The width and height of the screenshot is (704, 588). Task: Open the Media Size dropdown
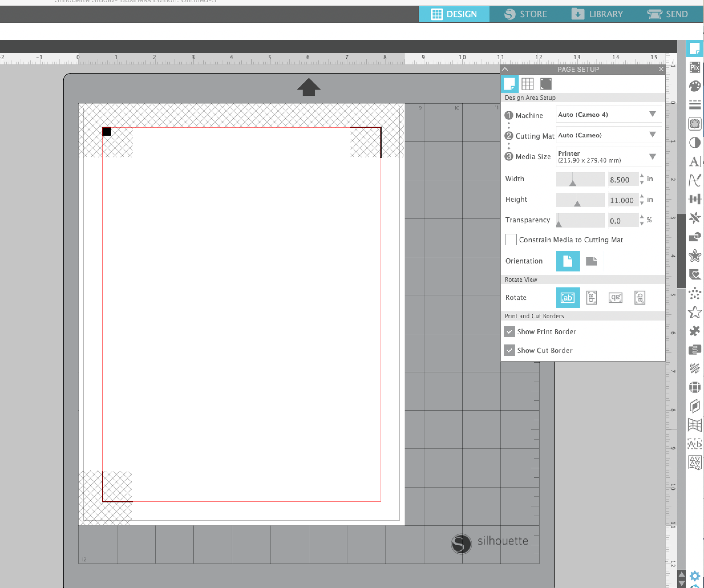[x=608, y=157]
